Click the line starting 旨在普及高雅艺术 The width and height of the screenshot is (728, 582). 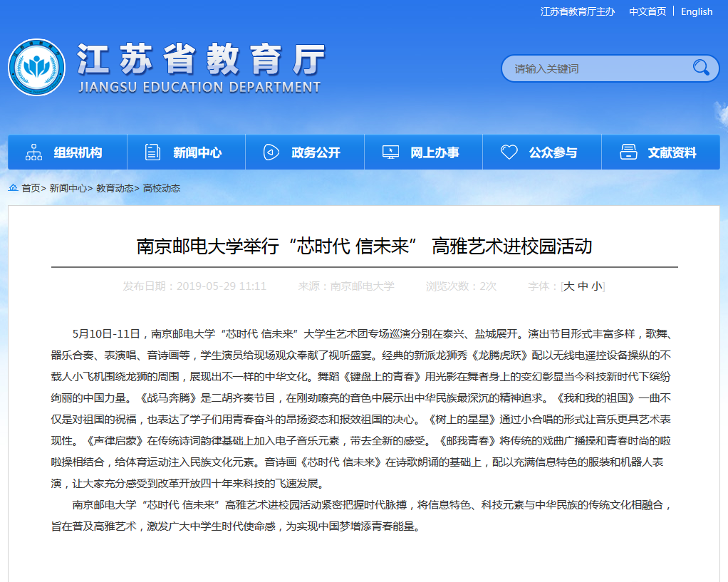(x=235, y=526)
